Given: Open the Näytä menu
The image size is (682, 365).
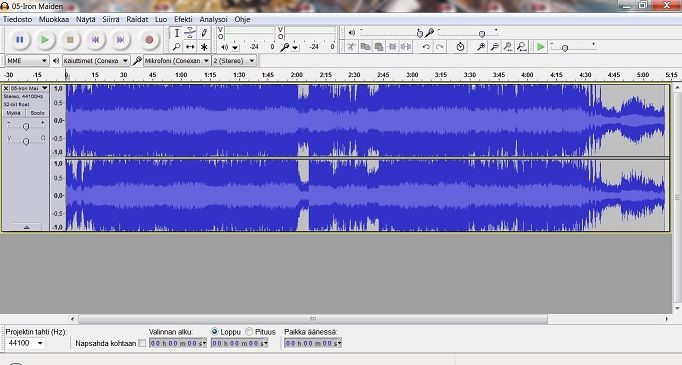Looking at the screenshot, I should (86, 20).
